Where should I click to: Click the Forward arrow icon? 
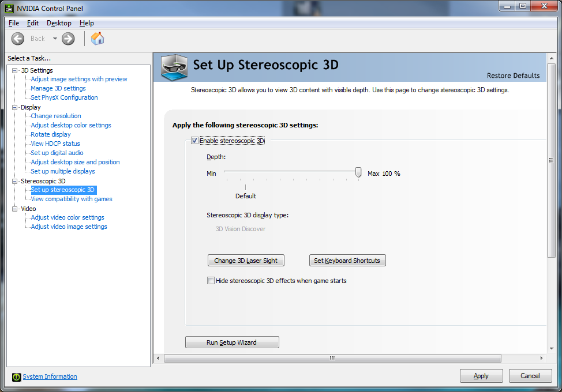click(x=68, y=39)
